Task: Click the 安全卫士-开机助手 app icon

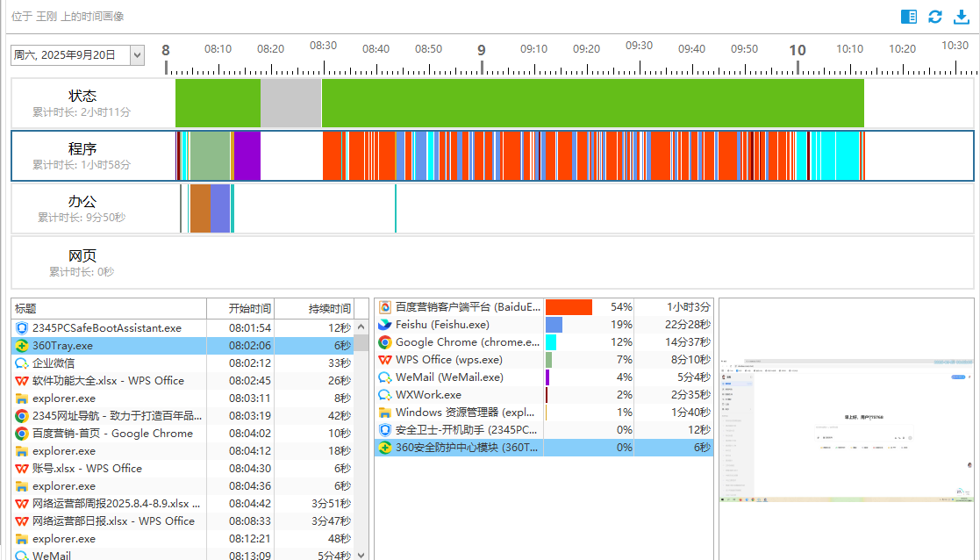Action: pos(385,429)
